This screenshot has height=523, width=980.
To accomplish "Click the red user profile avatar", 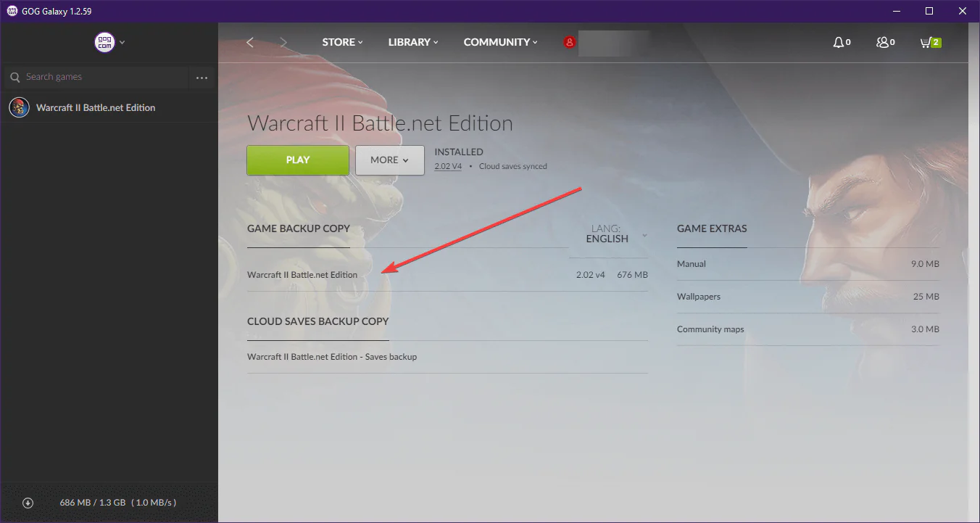I will pos(570,42).
